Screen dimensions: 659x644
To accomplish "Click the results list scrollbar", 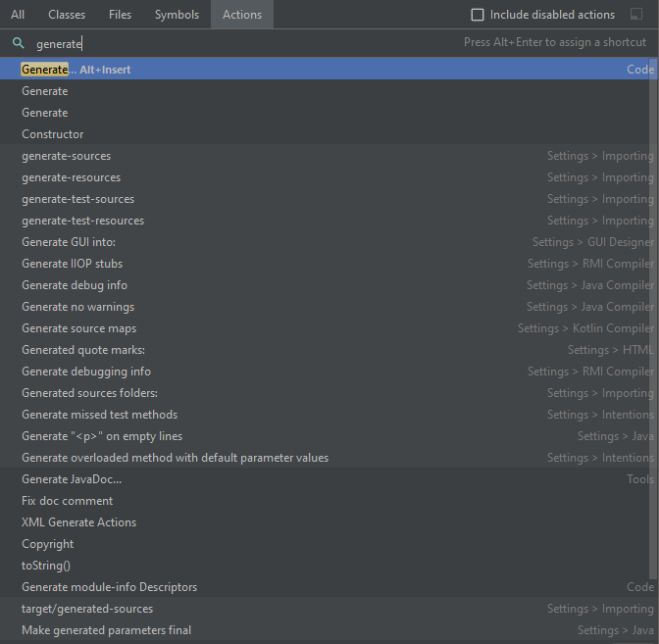I will point(653,320).
